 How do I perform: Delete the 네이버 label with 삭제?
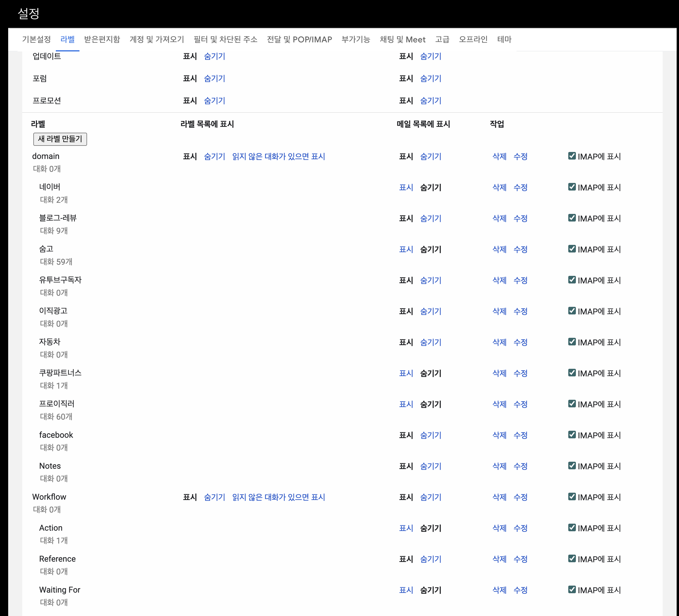tap(499, 187)
